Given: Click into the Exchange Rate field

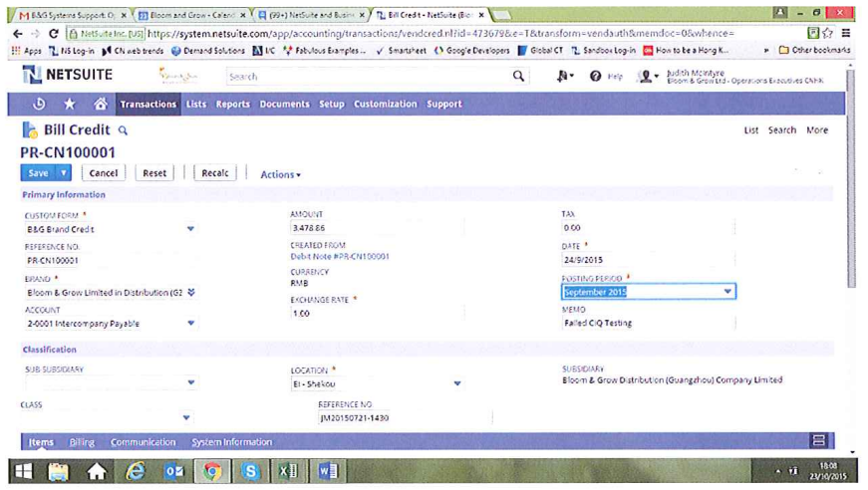Looking at the screenshot, I should [377, 313].
